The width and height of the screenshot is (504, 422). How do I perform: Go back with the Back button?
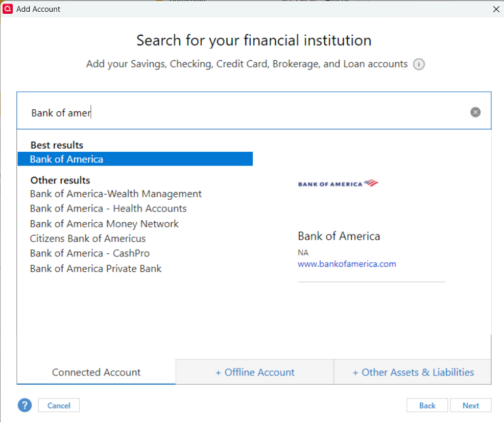click(x=427, y=405)
